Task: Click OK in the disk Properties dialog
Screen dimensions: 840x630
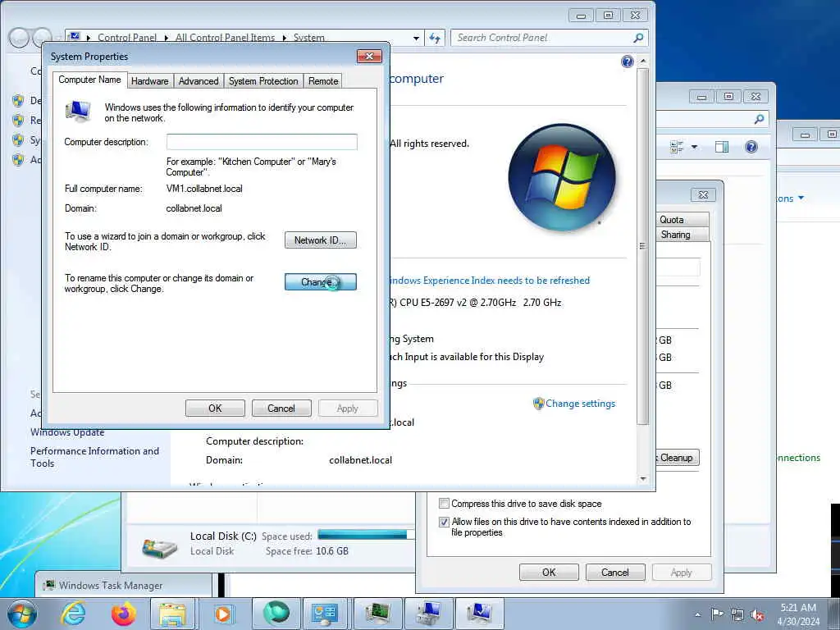Action: (x=549, y=572)
